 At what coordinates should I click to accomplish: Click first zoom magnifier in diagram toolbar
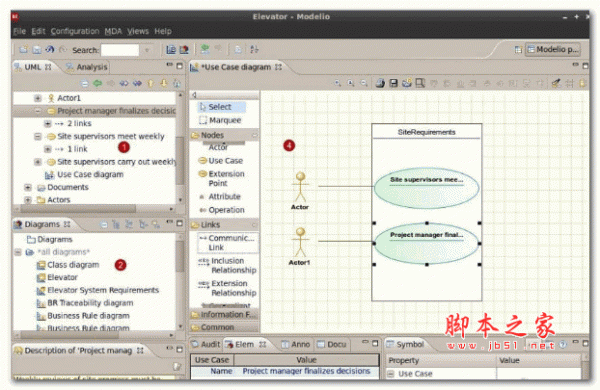(338, 83)
